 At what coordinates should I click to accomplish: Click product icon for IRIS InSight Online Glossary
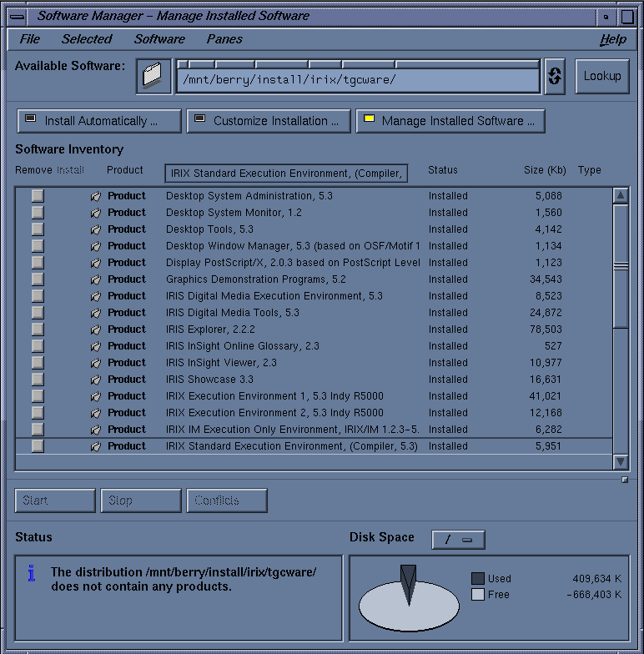[x=96, y=346]
